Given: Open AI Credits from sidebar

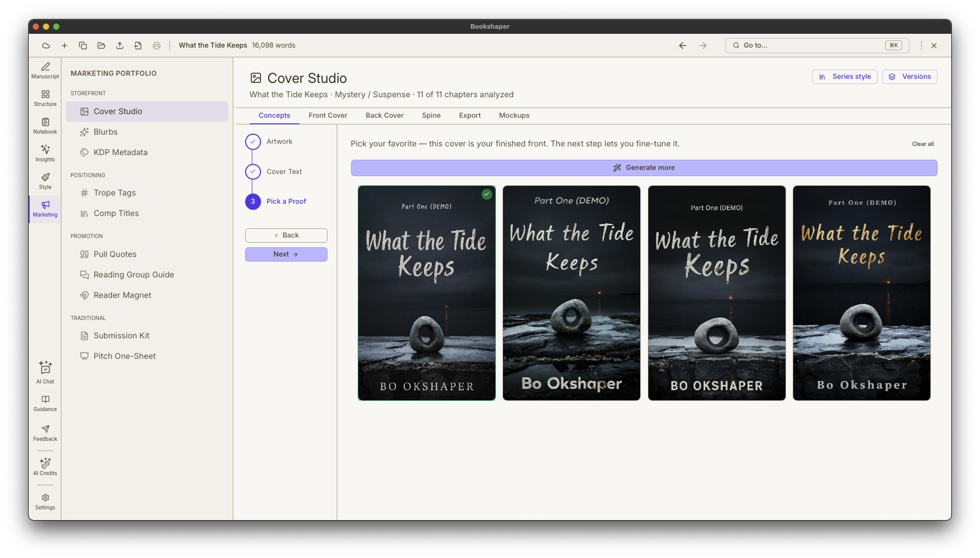Looking at the screenshot, I should click(45, 467).
